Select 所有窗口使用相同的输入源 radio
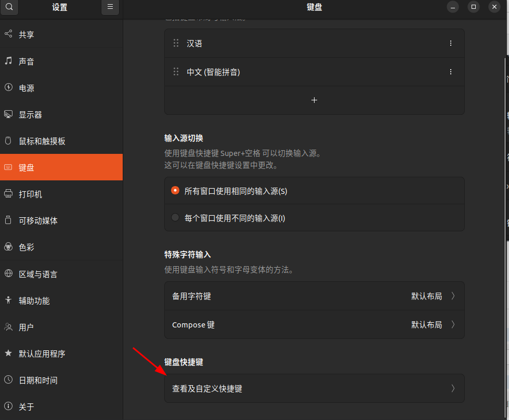The height and width of the screenshot is (420, 509). point(175,191)
